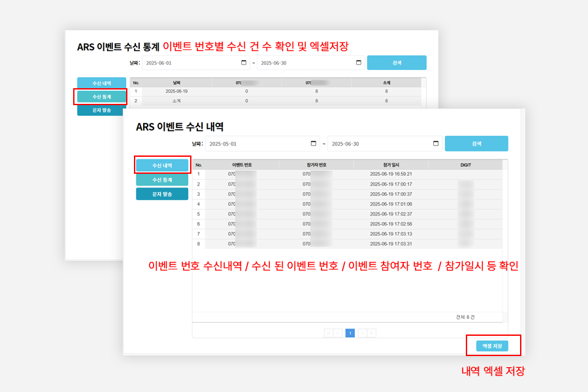Click 참가 일시 column header
The width and height of the screenshot is (588, 392).
tap(391, 165)
